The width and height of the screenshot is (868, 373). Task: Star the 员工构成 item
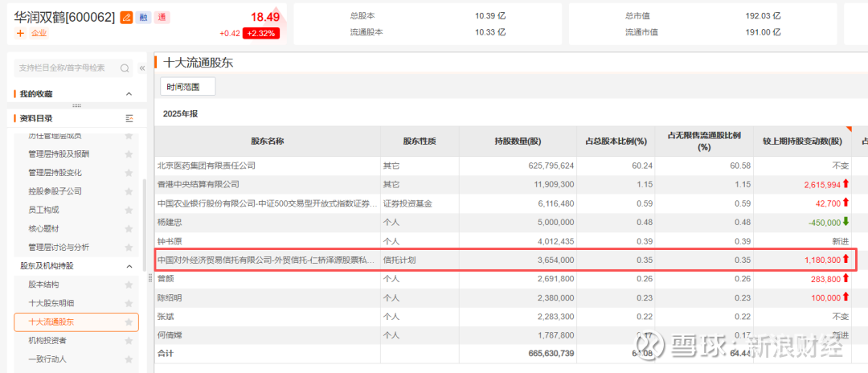pyautogui.click(x=129, y=211)
